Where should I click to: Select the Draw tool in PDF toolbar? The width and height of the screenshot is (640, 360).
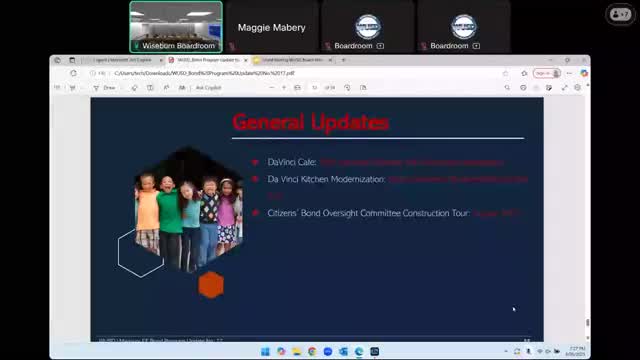coord(105,88)
